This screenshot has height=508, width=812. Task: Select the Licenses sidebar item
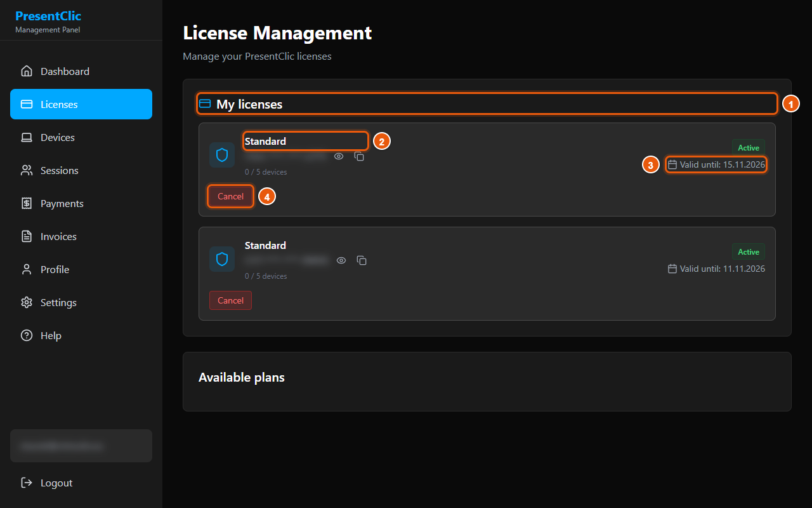pos(81,104)
